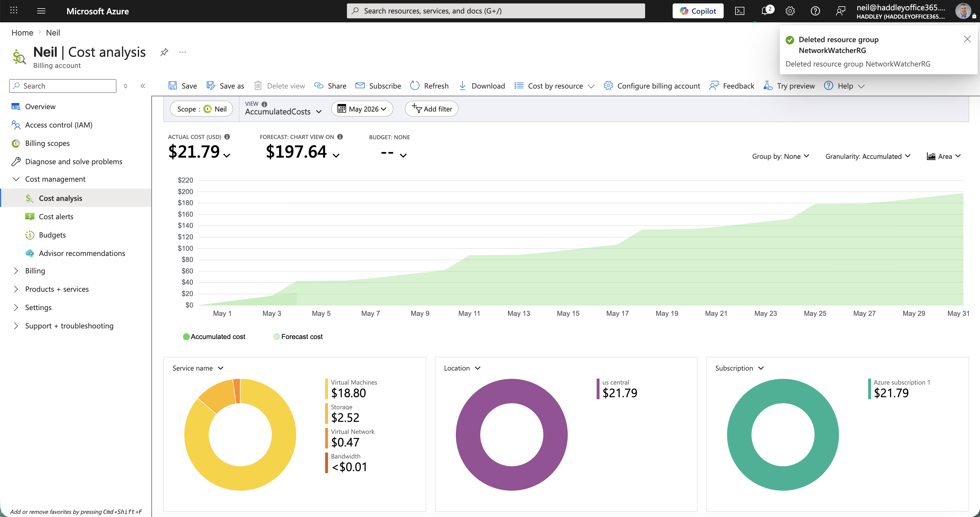Share this cost analysis view
980x517 pixels.
click(330, 86)
